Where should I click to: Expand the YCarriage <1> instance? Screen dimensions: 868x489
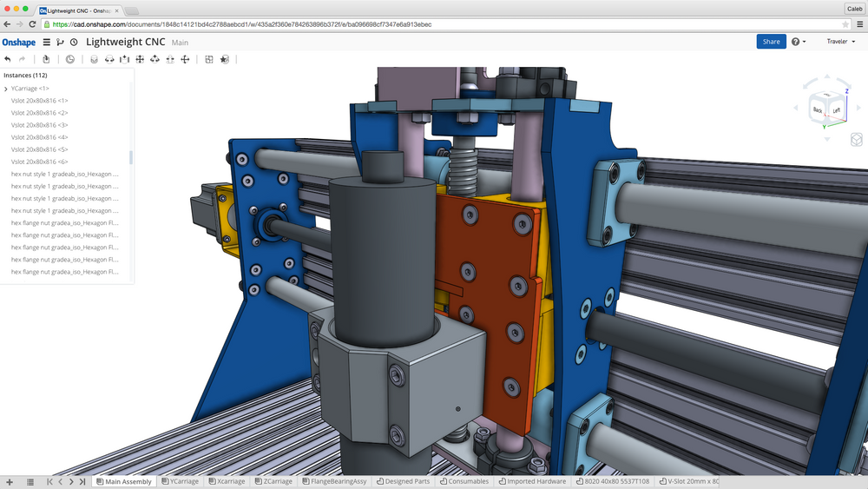pyautogui.click(x=5, y=89)
